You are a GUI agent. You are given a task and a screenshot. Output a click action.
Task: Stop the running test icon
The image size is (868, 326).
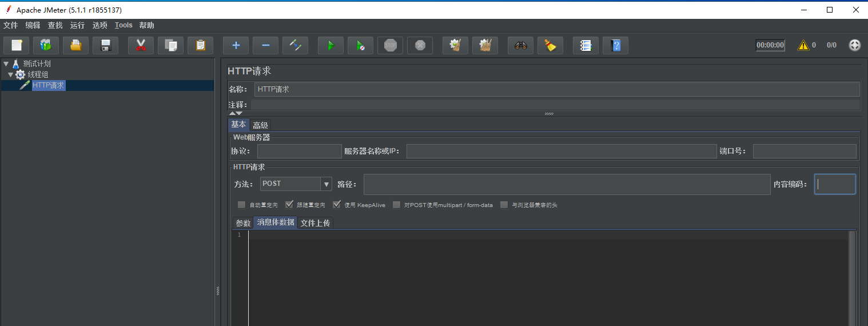tap(390, 45)
